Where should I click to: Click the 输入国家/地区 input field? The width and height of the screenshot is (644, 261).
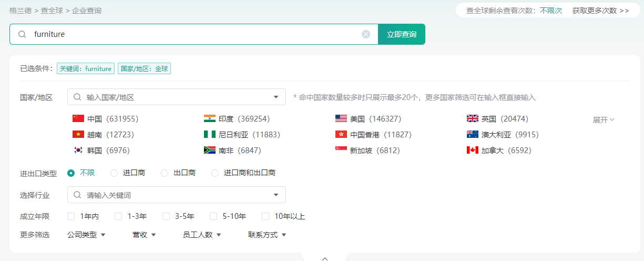pos(177,97)
